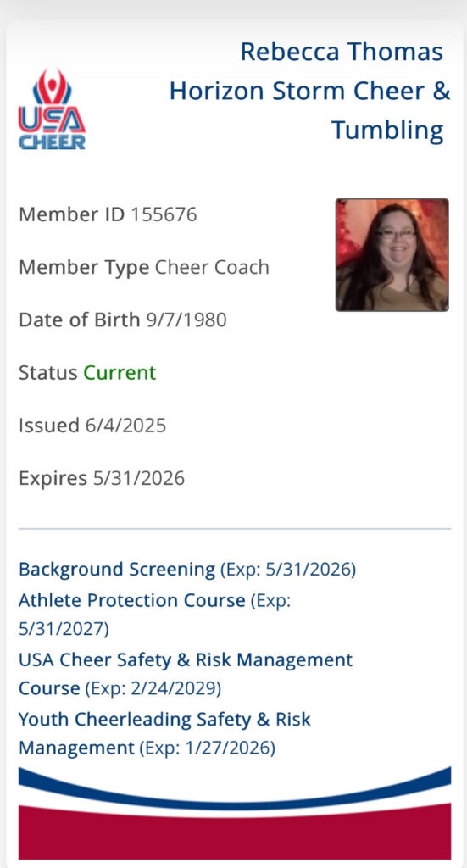Click the Exp: 1/27/2026 expiration text
This screenshot has height=868, width=467.
[207, 749]
